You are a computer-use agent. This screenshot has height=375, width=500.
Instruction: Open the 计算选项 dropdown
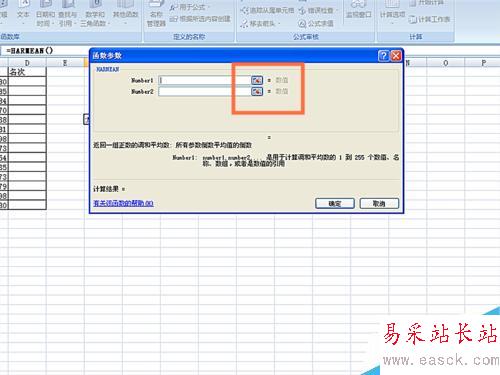(x=392, y=12)
